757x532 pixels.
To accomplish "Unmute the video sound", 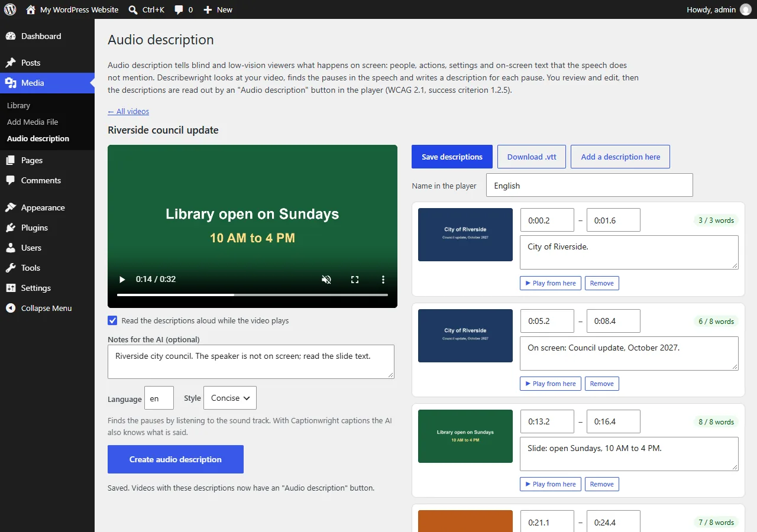I will tap(326, 279).
